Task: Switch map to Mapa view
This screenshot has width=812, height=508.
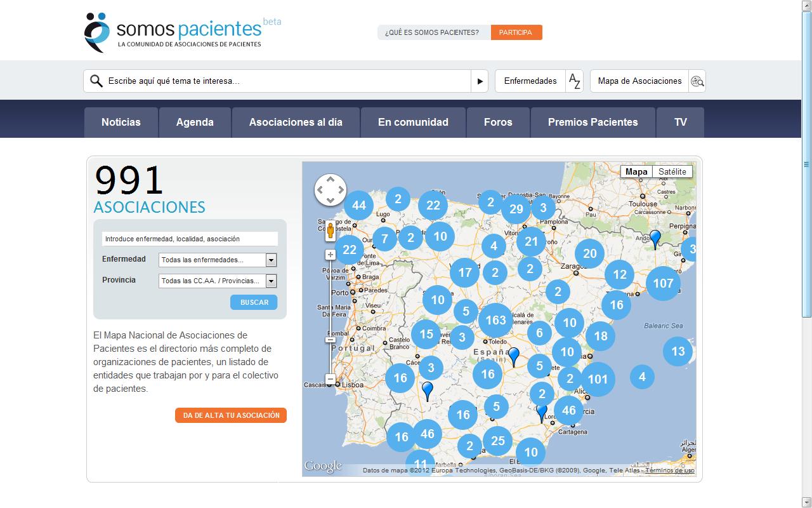Action: pyautogui.click(x=636, y=171)
